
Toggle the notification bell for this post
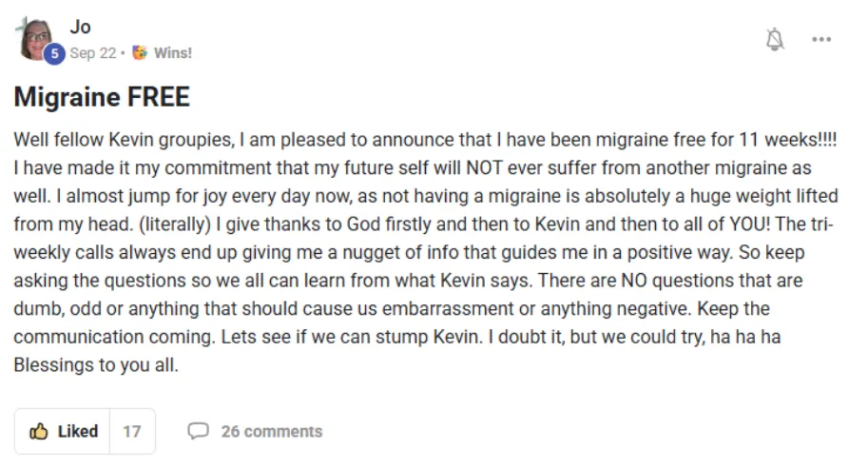coord(776,40)
